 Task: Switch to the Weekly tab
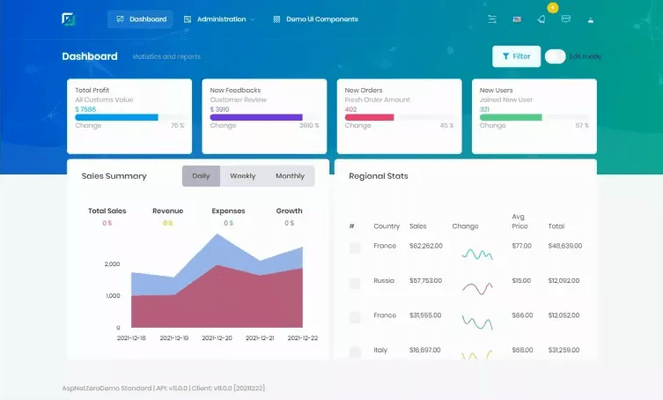point(243,176)
